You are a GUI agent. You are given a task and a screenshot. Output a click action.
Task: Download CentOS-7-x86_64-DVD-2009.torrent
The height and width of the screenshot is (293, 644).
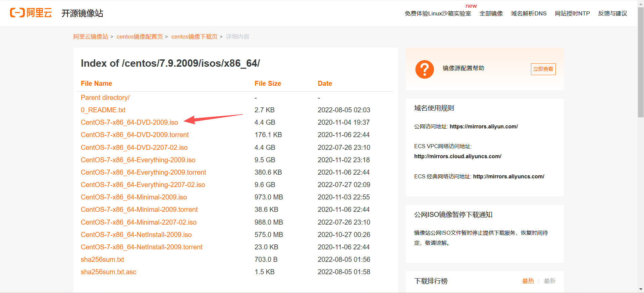pyautogui.click(x=135, y=135)
